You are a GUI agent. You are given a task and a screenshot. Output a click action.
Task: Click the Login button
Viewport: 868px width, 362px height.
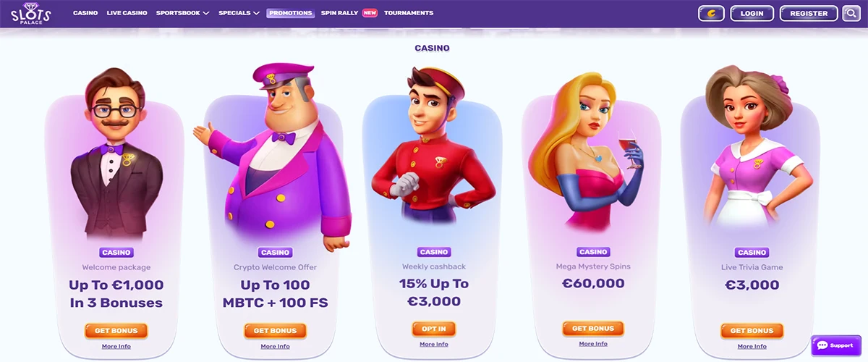(x=752, y=13)
